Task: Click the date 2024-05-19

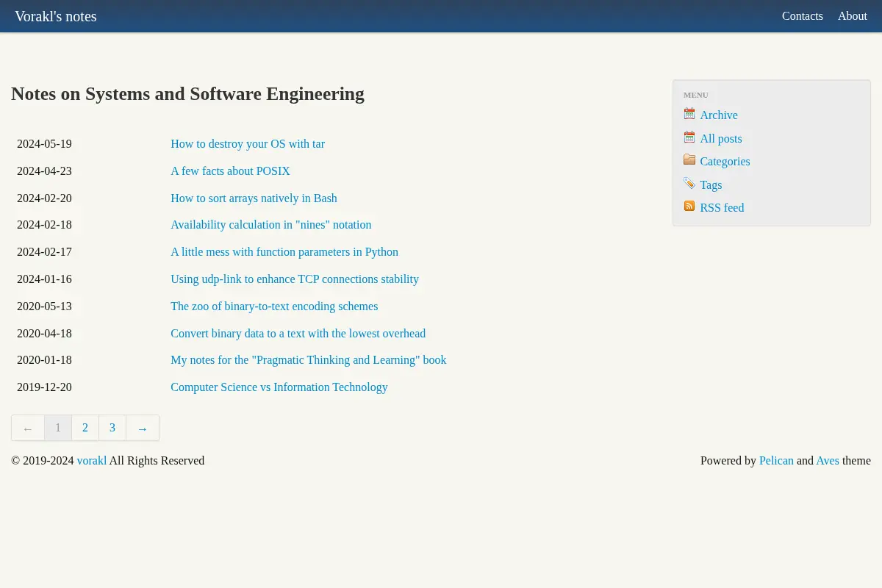Action: click(x=44, y=144)
